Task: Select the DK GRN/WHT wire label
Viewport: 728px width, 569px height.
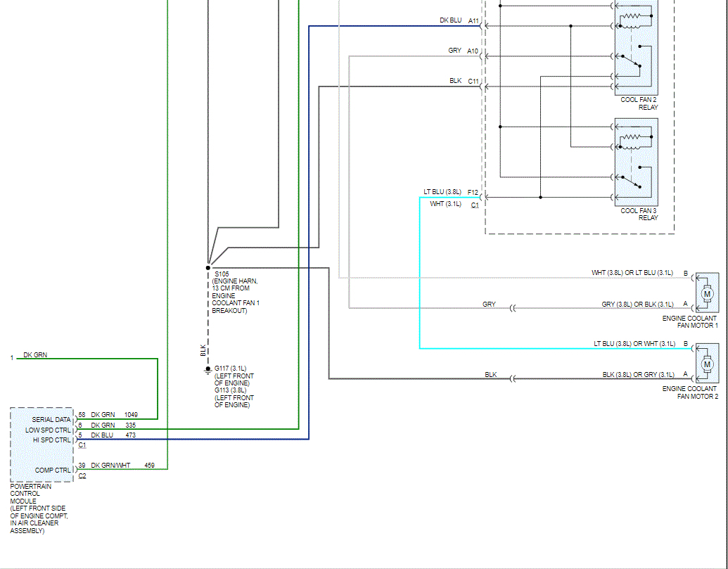Action: (110, 465)
